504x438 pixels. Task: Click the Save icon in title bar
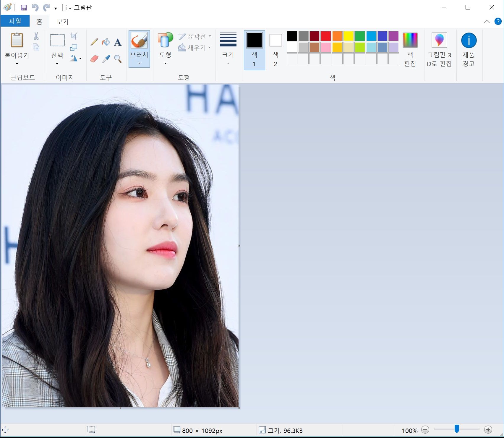24,7
